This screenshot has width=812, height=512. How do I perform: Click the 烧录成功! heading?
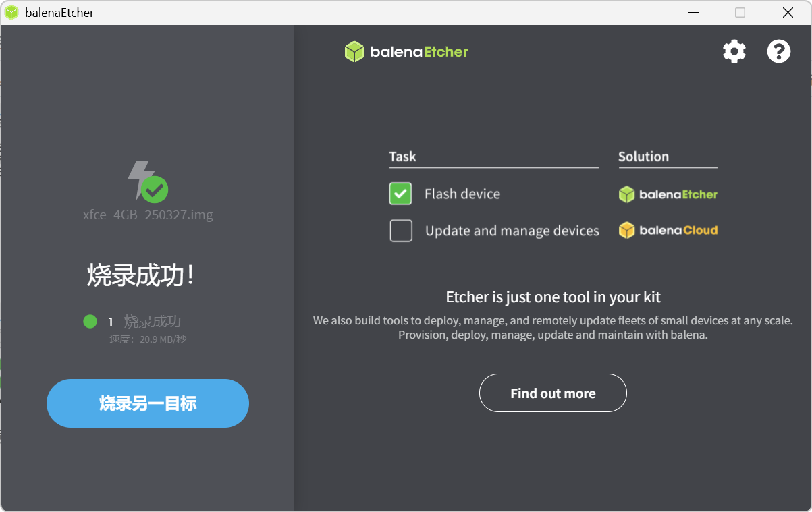(142, 275)
